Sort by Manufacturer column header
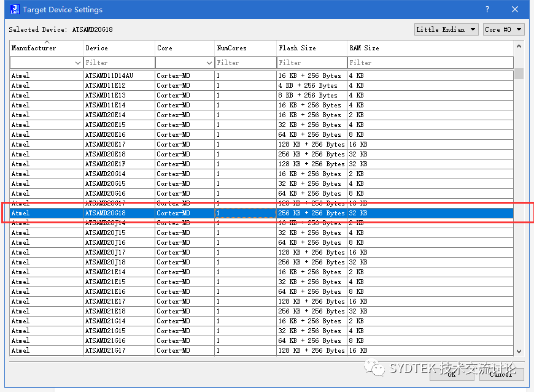The image size is (534, 392). pos(46,48)
